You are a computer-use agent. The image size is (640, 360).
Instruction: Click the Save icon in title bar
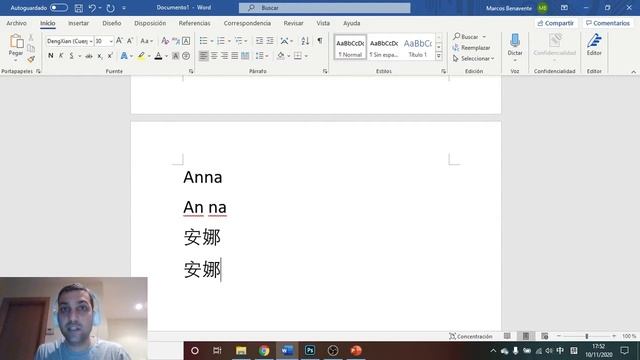pyautogui.click(x=79, y=8)
